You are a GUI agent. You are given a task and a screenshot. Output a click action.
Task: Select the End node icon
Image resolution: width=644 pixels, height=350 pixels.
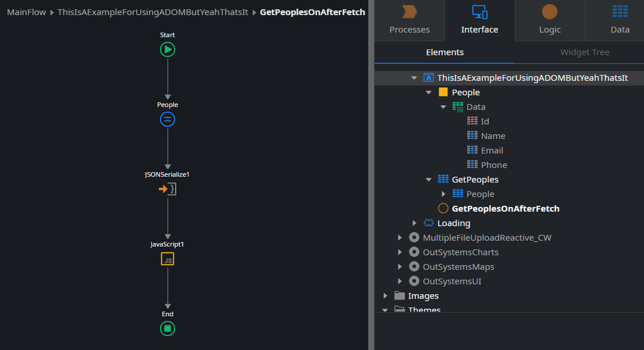point(168,329)
